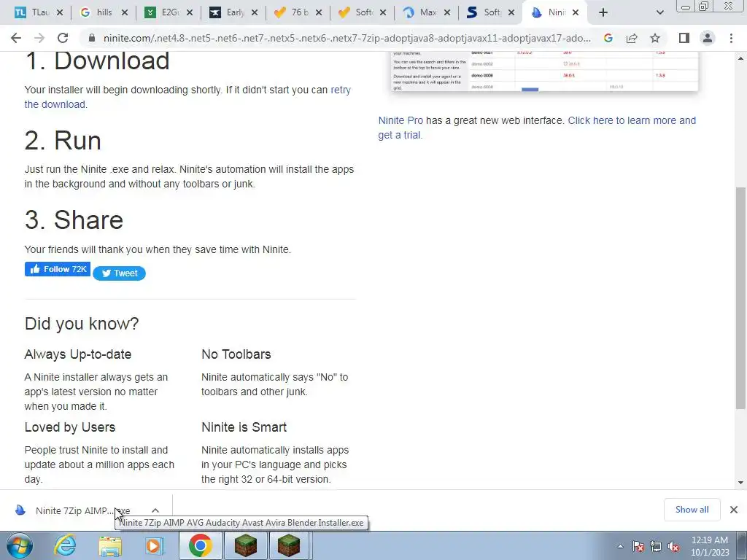Click the address bar URL
The height and width of the screenshot is (560, 747).
coord(347,38)
